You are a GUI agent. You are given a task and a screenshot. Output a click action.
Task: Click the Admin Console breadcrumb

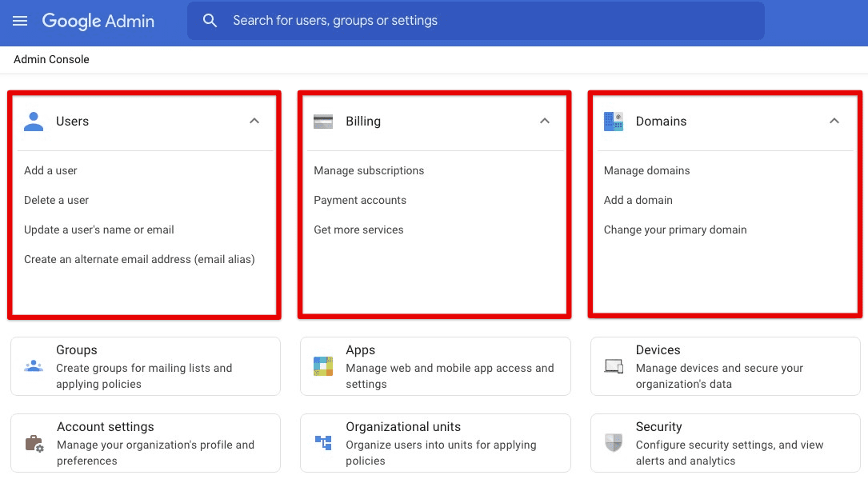pos(51,60)
